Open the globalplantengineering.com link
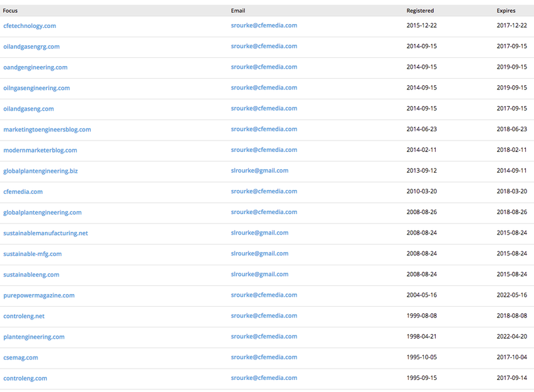 42,213
